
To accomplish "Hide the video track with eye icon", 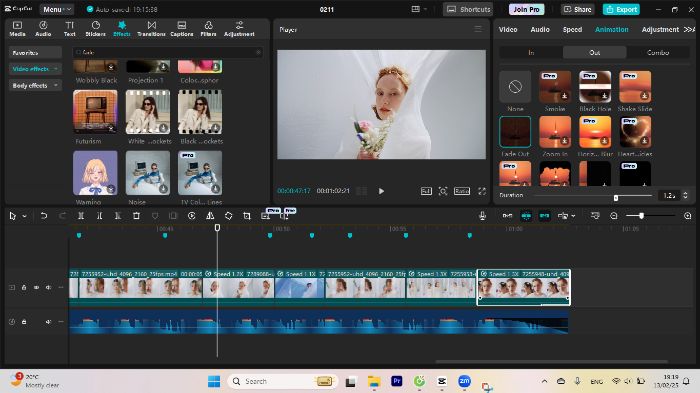I will [37, 288].
